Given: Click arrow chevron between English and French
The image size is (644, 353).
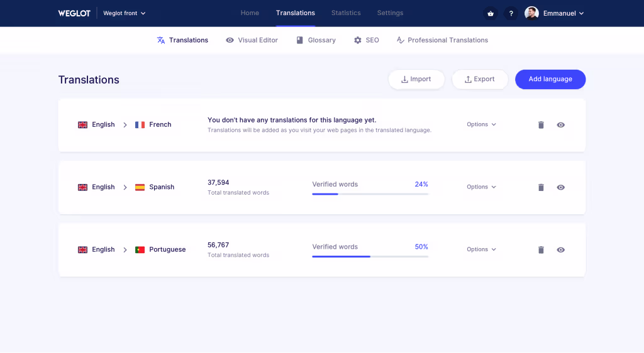Looking at the screenshot, I should 125,124.
